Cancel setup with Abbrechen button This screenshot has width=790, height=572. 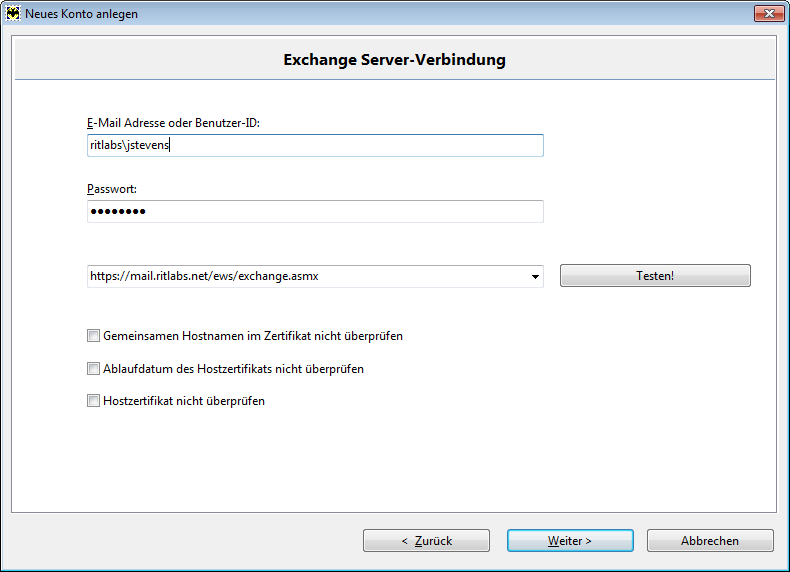pos(710,541)
